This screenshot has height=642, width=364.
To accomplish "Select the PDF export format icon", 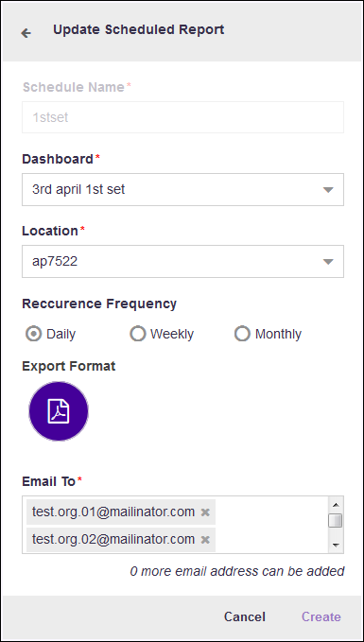I will [x=59, y=411].
